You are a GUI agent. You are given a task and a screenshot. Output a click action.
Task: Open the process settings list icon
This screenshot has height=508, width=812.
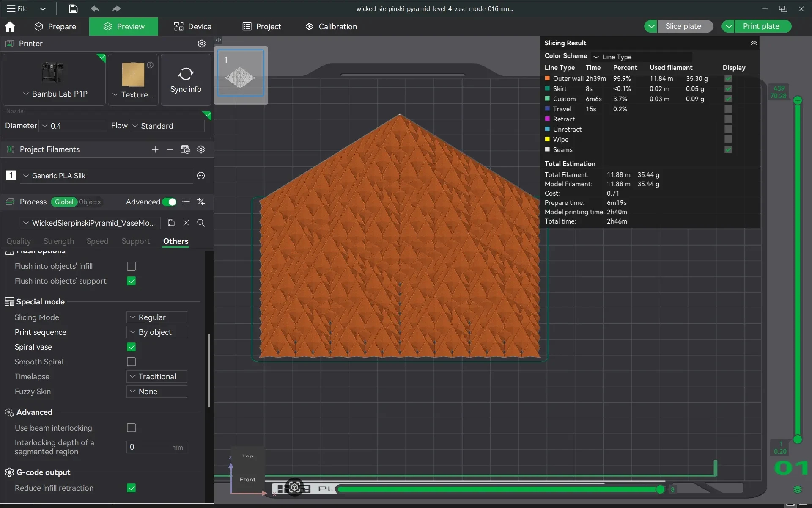pos(186,202)
